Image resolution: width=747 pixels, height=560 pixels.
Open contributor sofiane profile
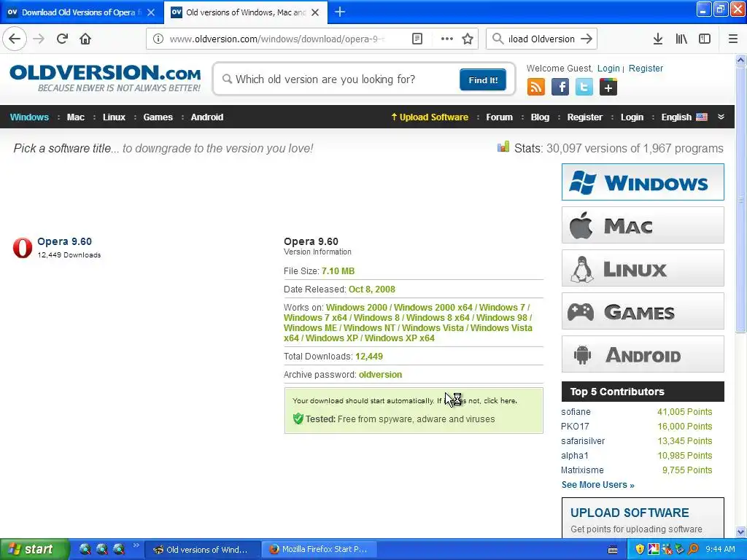(x=576, y=412)
